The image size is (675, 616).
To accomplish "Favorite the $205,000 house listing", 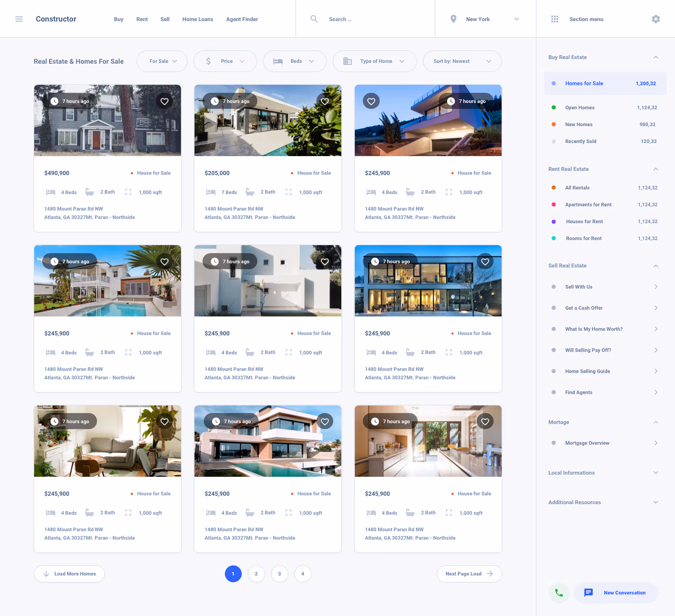I will click(x=325, y=101).
